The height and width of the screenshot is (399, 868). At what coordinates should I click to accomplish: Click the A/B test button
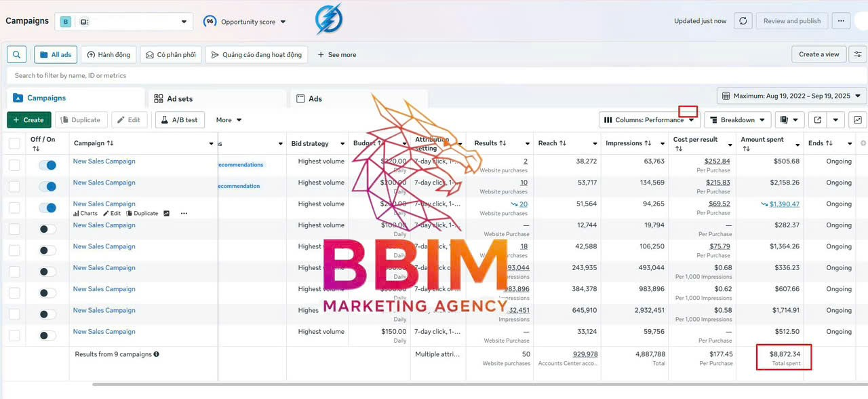(180, 120)
